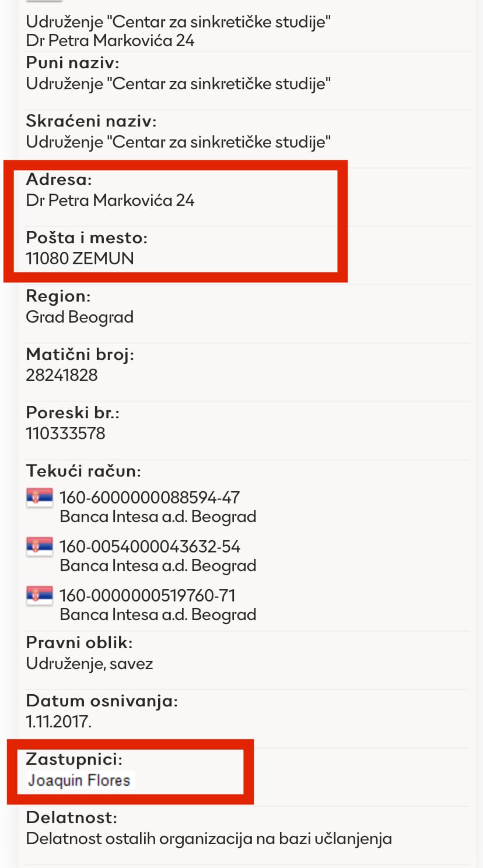
Task: Click the flag icon beside account 160-0000000519760-71
Action: click(40, 596)
